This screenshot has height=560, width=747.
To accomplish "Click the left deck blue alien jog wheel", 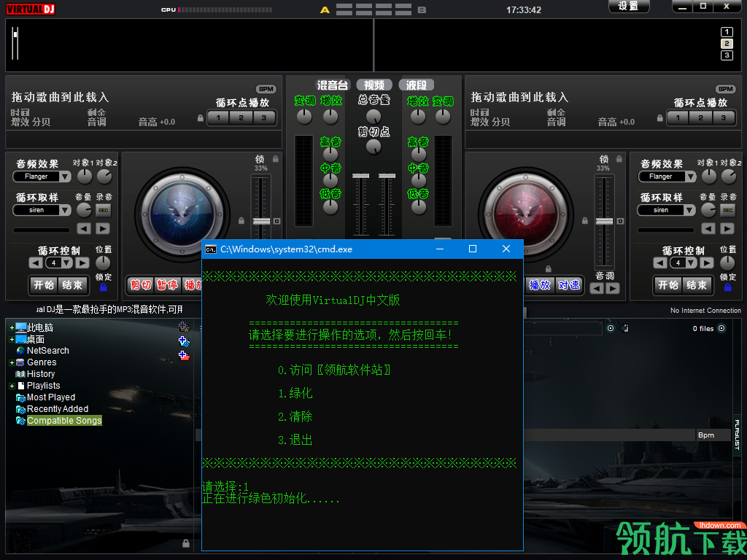I will (182, 214).
